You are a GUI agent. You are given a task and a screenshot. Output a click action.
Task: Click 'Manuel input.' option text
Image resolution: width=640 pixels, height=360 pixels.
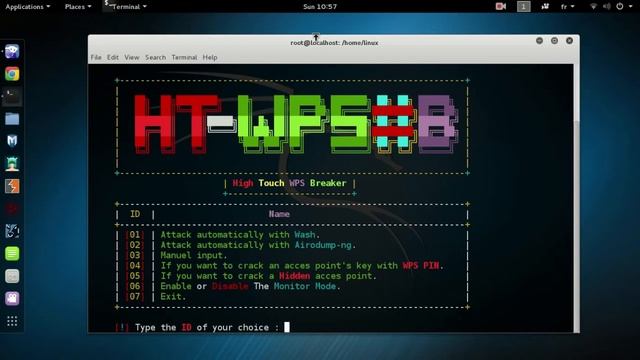194,256
